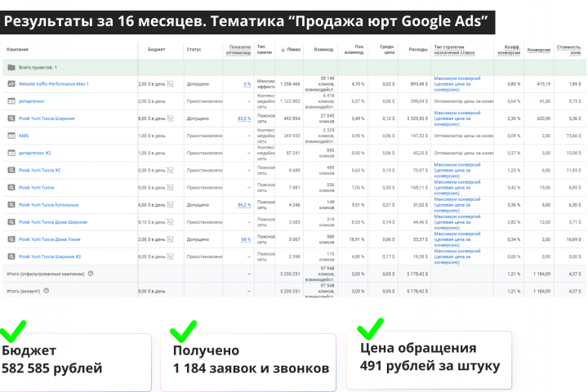Click the Итого (отфильтрованные кампании) label
The image size is (588, 392).
tap(46, 274)
